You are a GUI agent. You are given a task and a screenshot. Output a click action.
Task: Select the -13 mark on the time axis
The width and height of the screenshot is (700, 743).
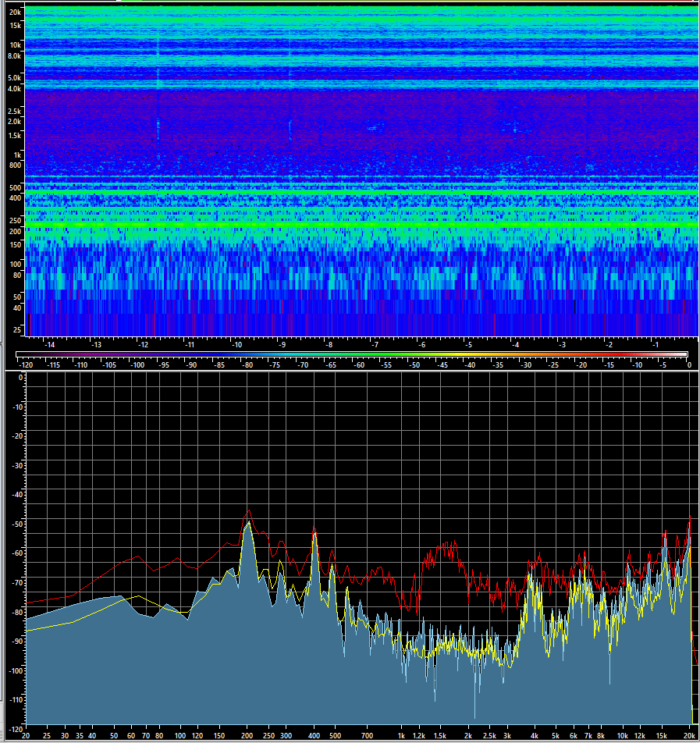point(96,344)
